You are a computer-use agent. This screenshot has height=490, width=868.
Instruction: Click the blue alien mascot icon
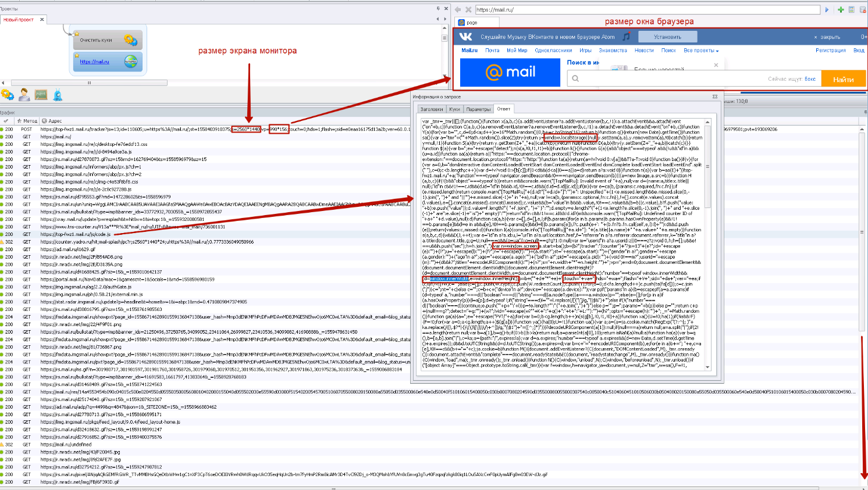(x=58, y=94)
